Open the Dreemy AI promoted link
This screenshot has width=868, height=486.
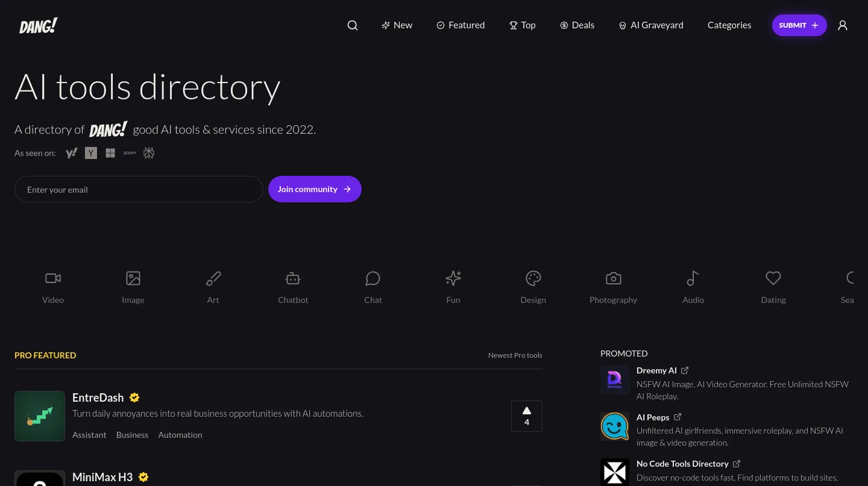coord(656,370)
